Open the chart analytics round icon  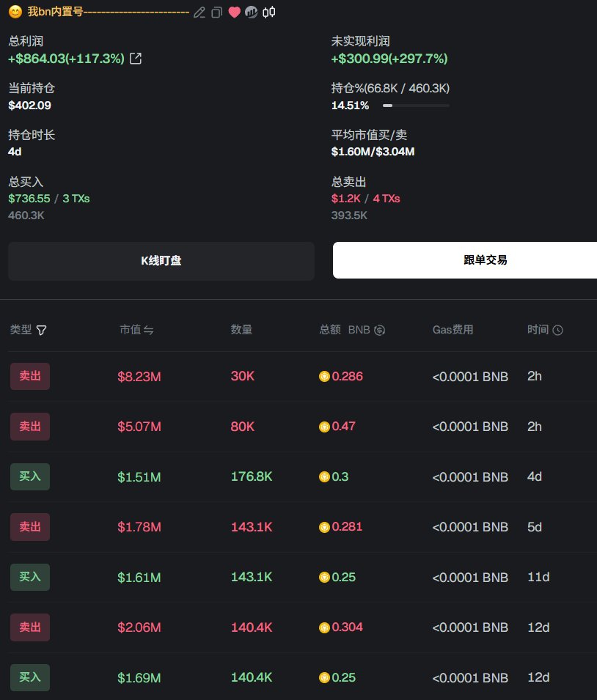click(251, 12)
